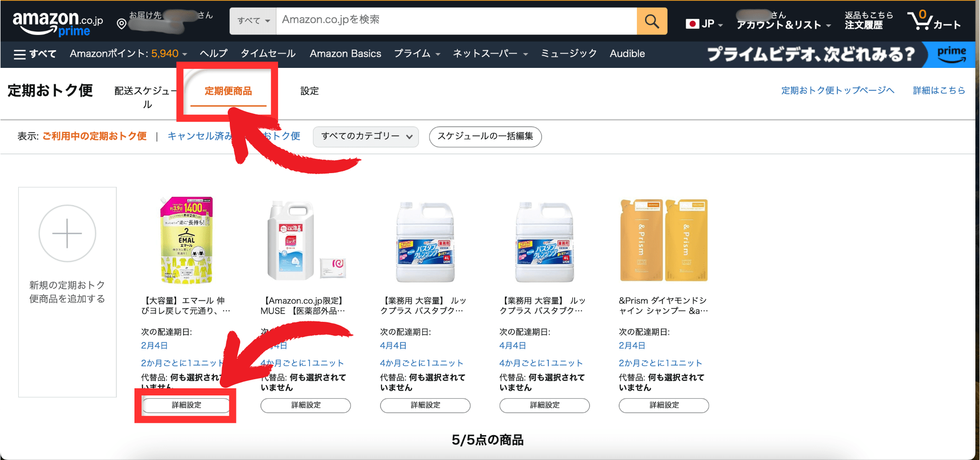The image size is (980, 460).
Task: Click the plus icon to add subscription
Action: tap(67, 233)
